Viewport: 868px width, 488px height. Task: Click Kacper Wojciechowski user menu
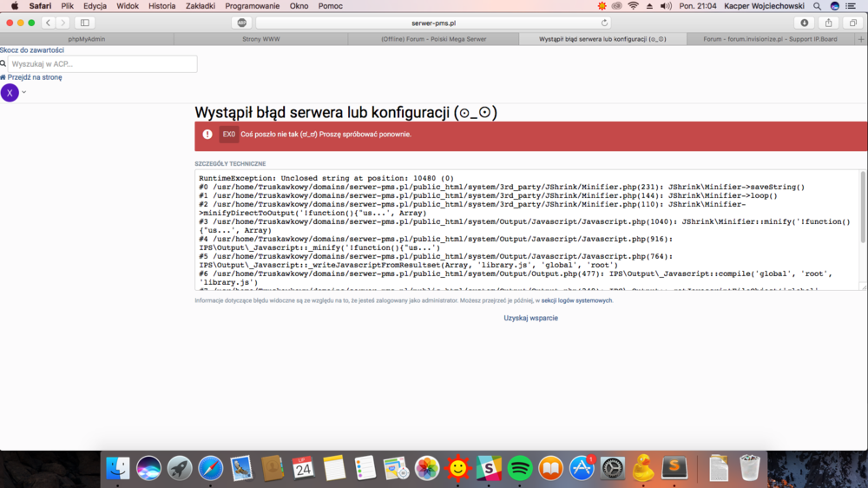click(x=764, y=6)
